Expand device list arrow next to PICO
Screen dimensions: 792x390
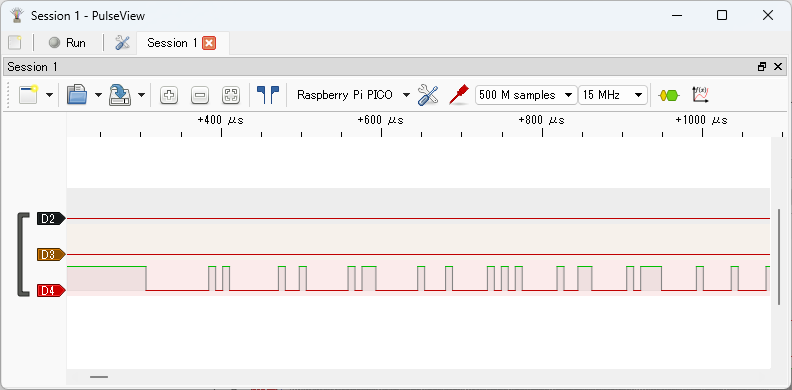(406, 95)
